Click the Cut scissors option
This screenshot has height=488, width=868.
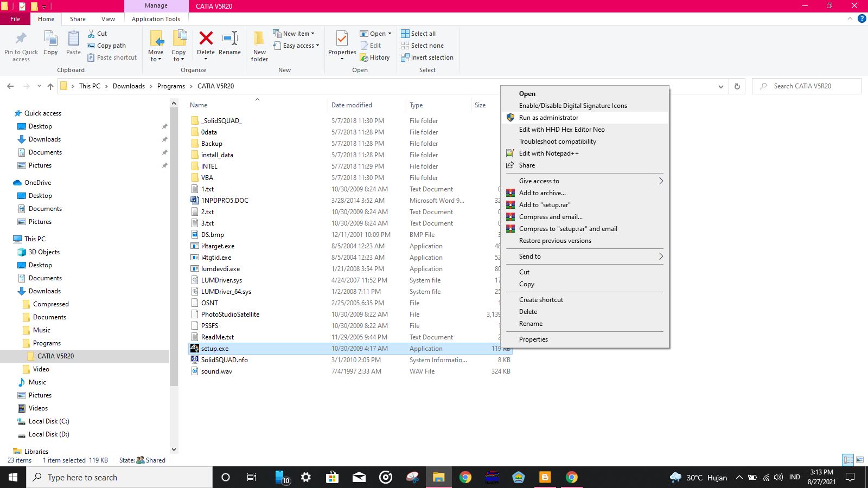[x=98, y=34]
